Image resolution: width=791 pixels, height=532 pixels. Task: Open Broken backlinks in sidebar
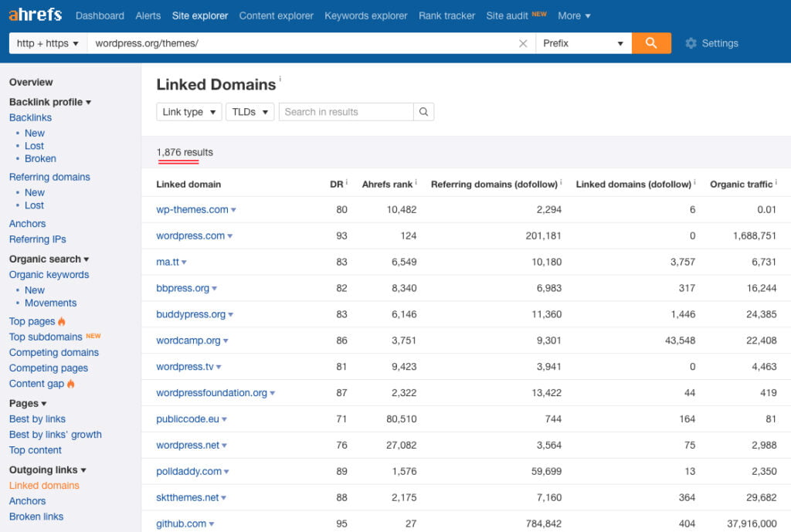40,158
